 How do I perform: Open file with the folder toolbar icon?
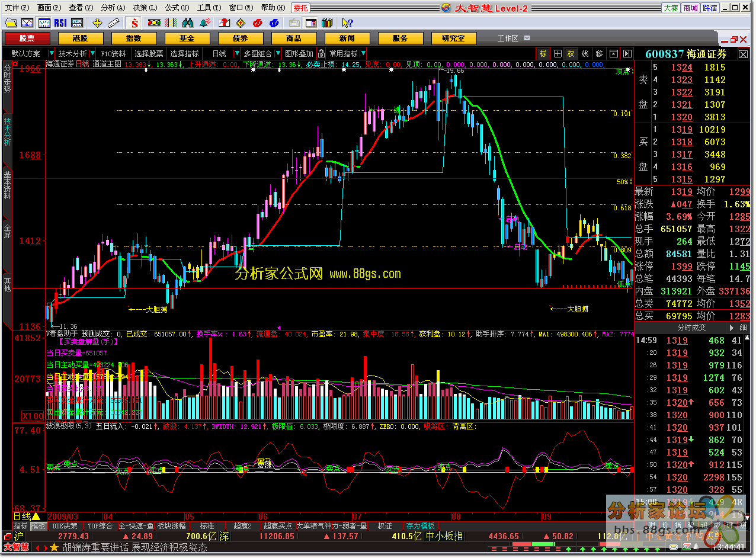tap(11, 23)
